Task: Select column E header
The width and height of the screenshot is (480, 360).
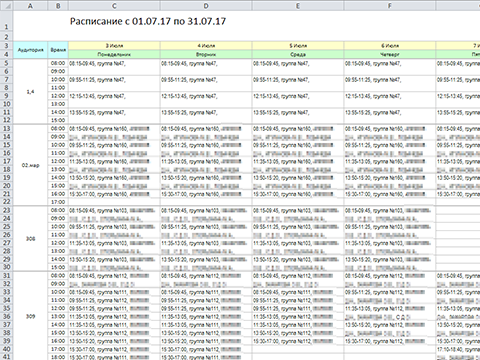Action: [x=298, y=6]
